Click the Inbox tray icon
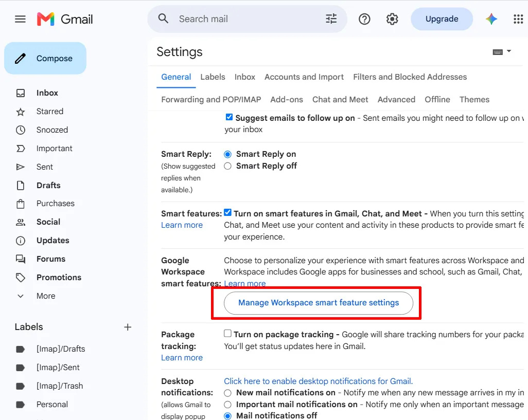The image size is (528, 420). (21, 93)
